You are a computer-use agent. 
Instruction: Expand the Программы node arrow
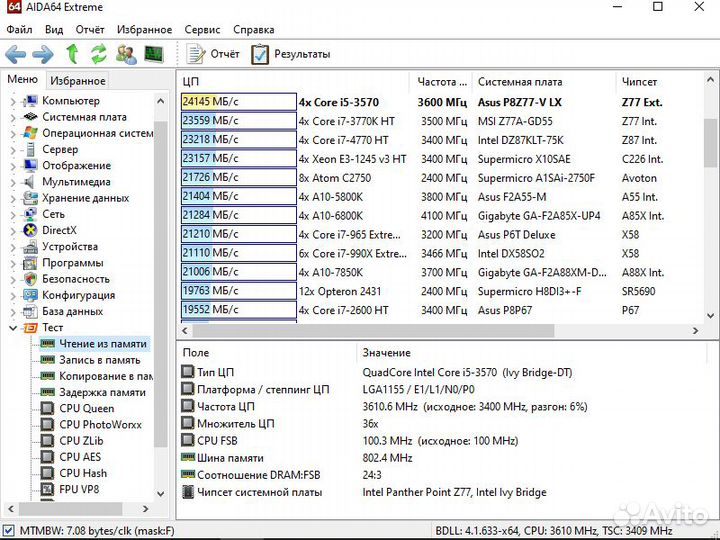click(13, 263)
